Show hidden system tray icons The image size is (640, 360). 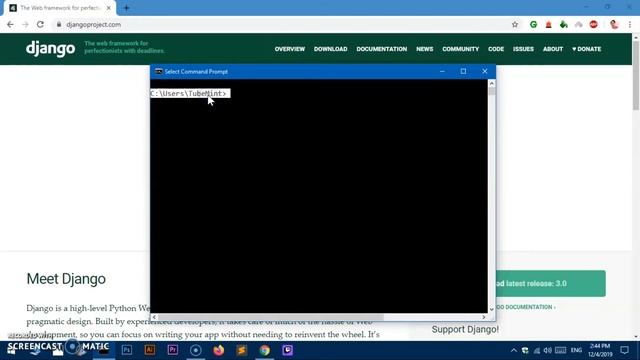[x=514, y=350]
